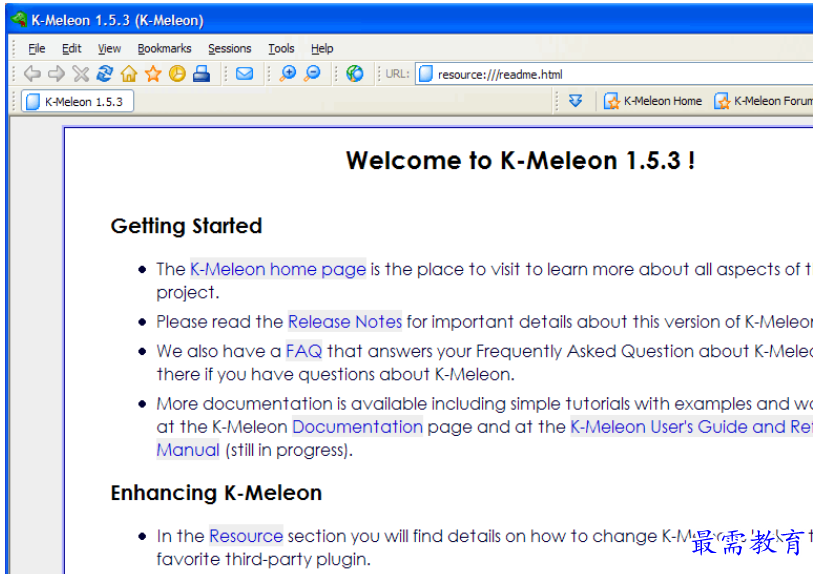Open mail with the envelope icon
Viewport: 813px width, 574px height.
click(244, 74)
